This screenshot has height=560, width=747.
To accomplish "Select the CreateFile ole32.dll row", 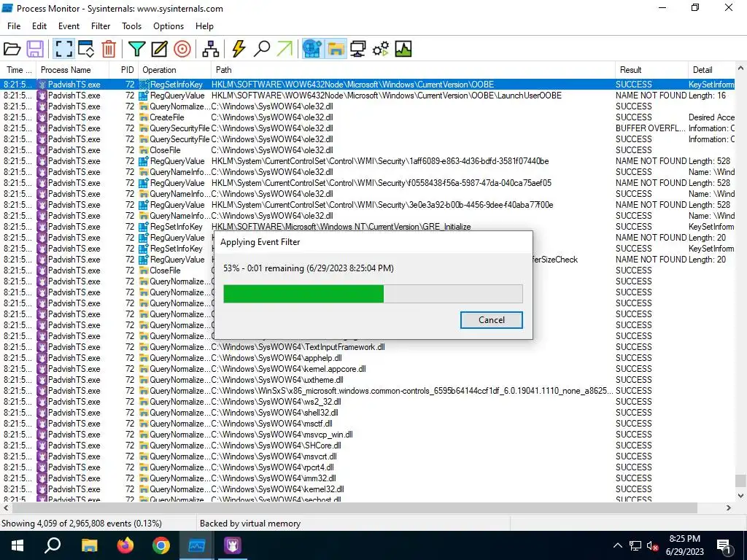I will (x=368, y=117).
